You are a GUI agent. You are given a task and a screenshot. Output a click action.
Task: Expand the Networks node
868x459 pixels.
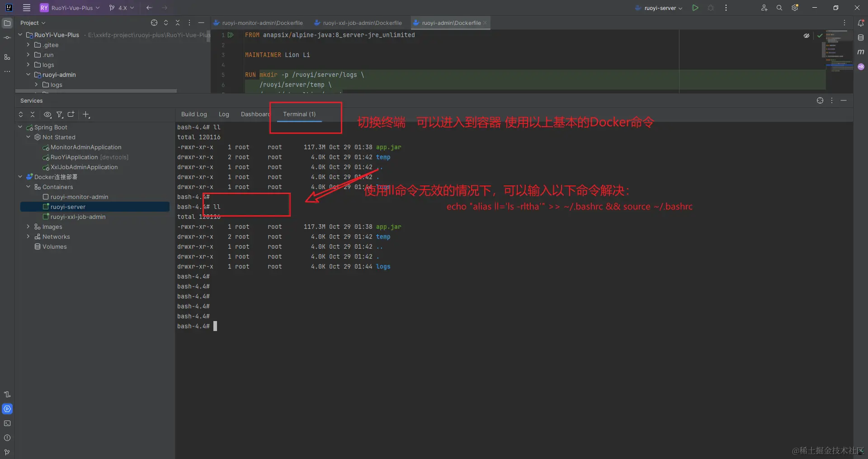coord(28,237)
